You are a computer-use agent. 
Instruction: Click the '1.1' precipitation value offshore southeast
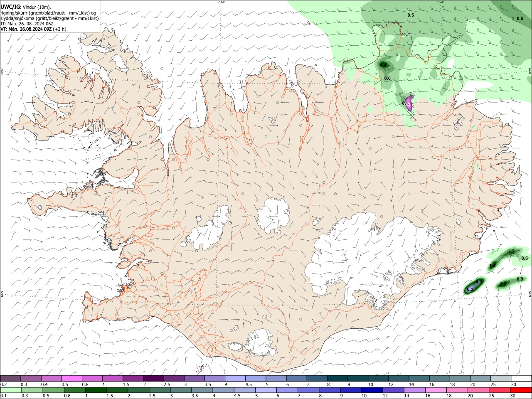tap(512, 252)
